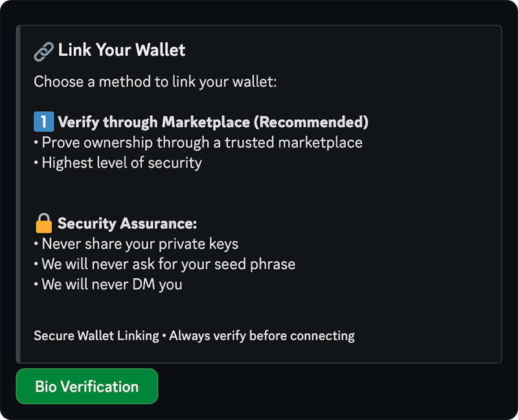Click the word Marketplace in the bold heading
This screenshot has width=518, height=420.
coord(206,122)
